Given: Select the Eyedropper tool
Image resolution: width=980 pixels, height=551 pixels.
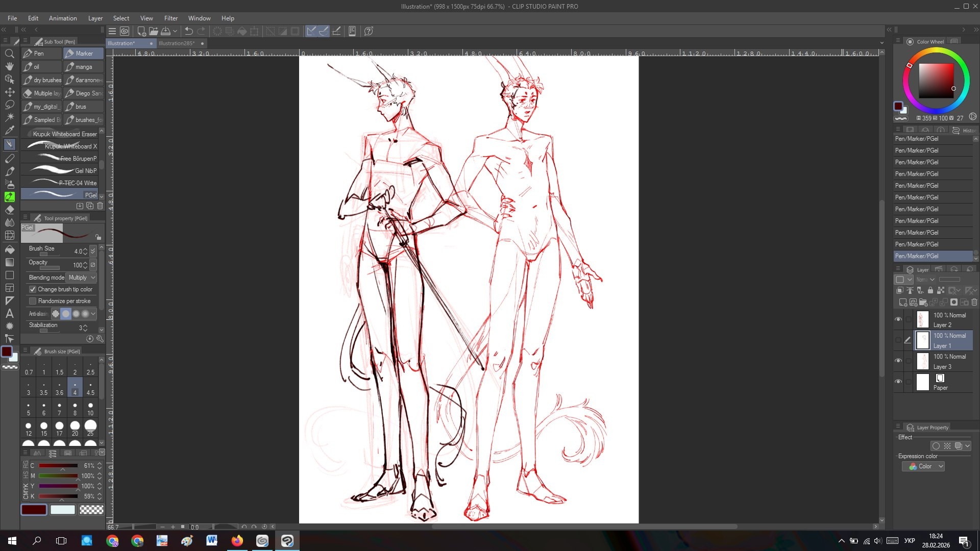Looking at the screenshot, I should [x=9, y=130].
